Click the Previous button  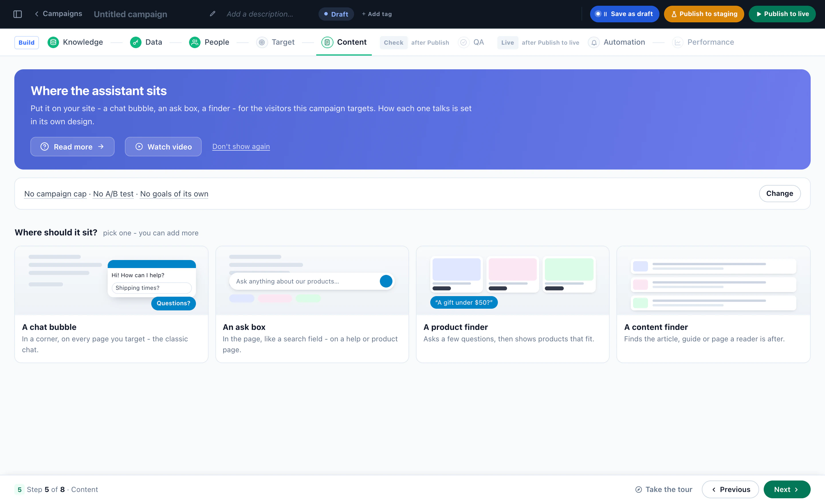pos(730,489)
